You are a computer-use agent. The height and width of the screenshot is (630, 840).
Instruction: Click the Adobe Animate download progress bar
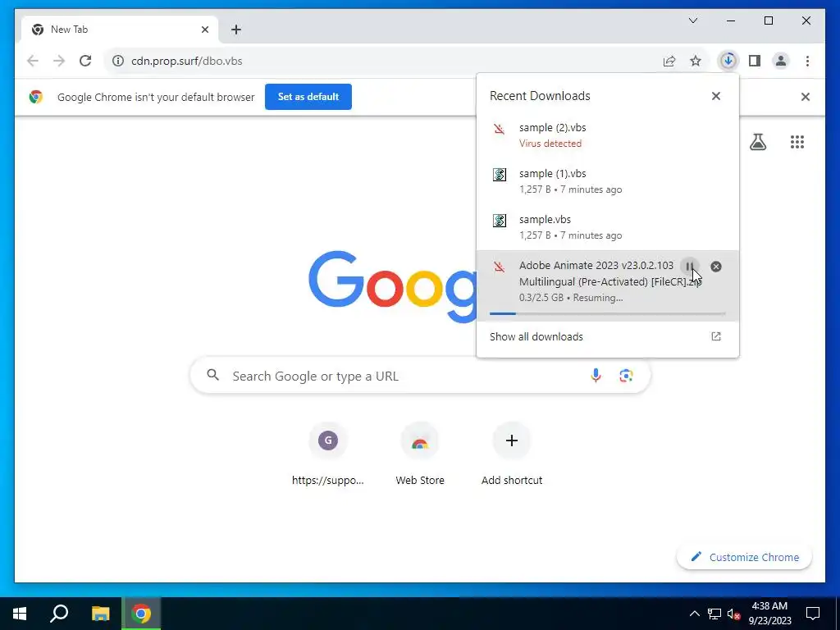coord(608,313)
